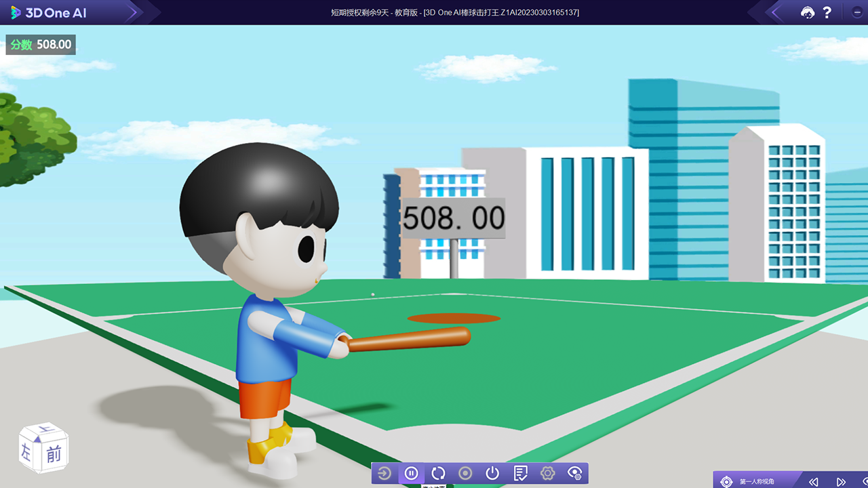Click the reset simulation circular arrows icon
The height and width of the screenshot is (488, 868).
point(438,473)
